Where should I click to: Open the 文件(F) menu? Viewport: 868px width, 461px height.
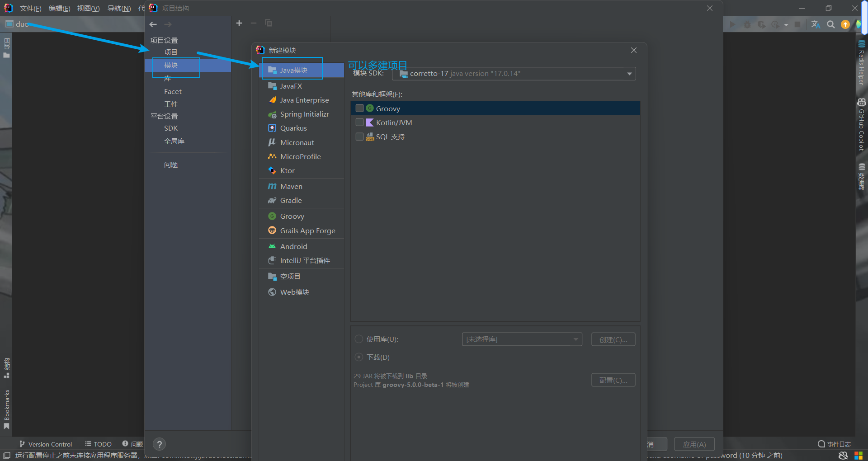(x=30, y=9)
